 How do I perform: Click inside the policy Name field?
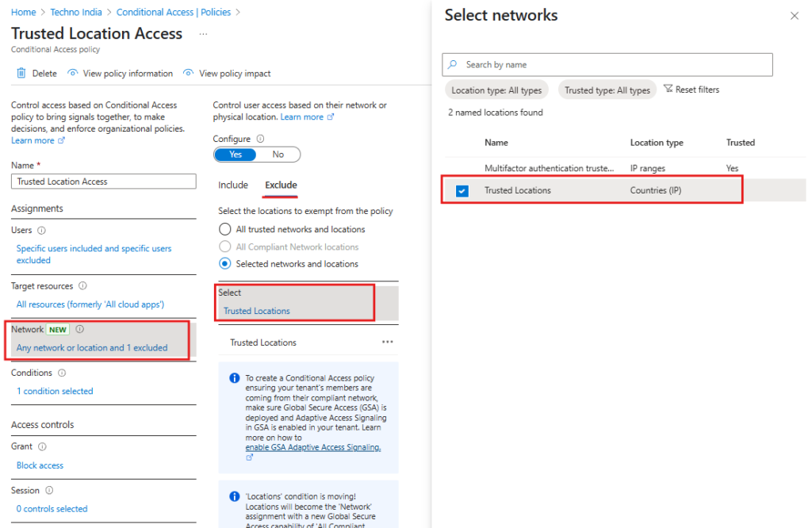103,181
